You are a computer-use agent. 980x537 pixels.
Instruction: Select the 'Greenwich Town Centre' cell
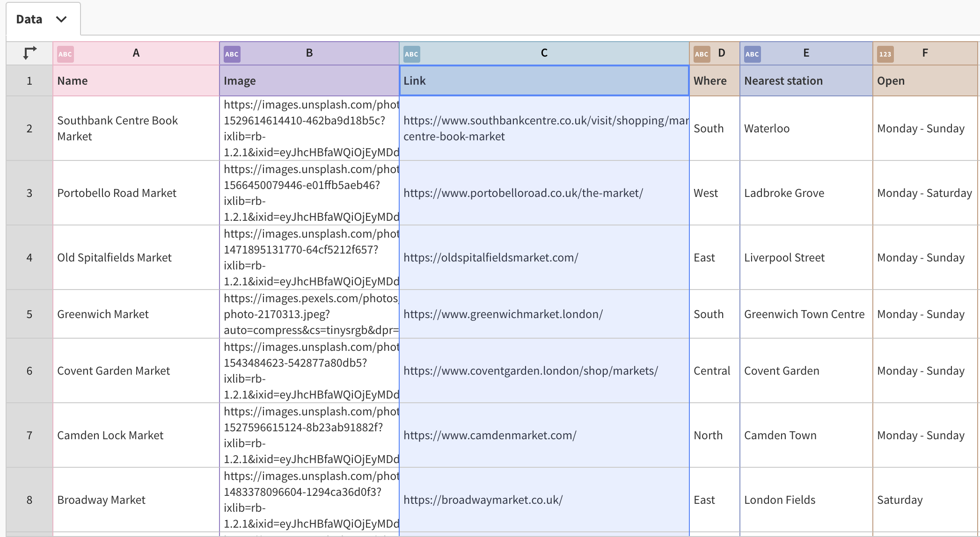pyautogui.click(x=806, y=314)
